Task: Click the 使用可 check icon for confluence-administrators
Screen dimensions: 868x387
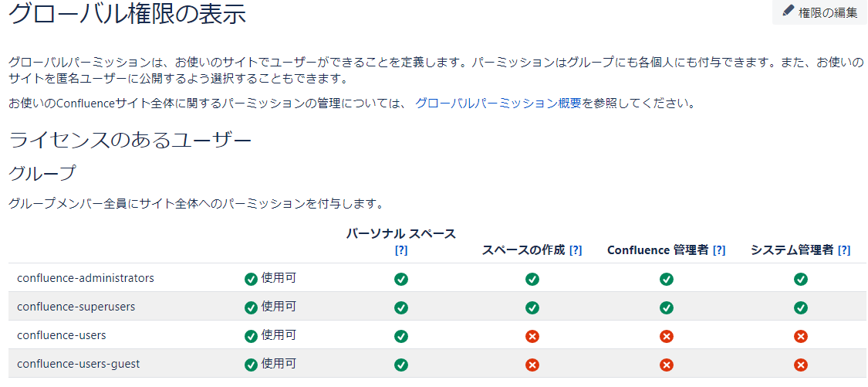Action: pyautogui.click(x=251, y=279)
